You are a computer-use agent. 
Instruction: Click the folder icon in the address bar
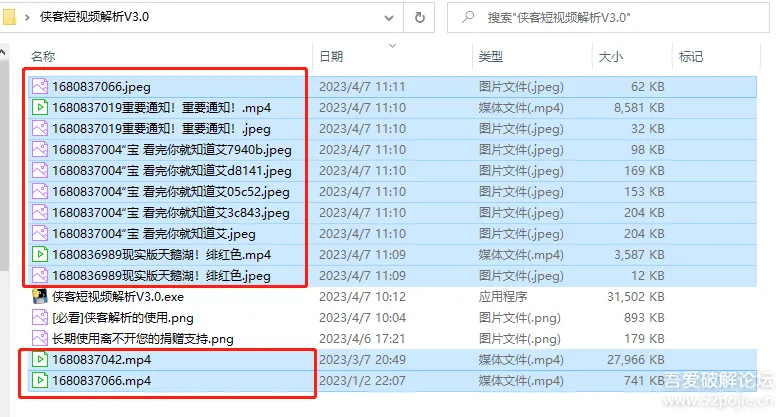8,17
